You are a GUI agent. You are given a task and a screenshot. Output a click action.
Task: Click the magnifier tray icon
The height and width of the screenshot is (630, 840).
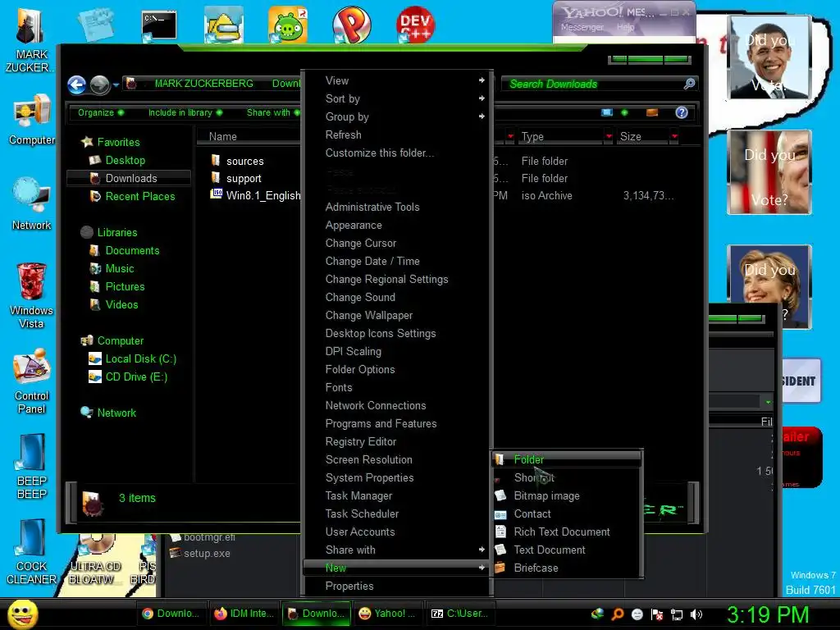[x=617, y=614]
